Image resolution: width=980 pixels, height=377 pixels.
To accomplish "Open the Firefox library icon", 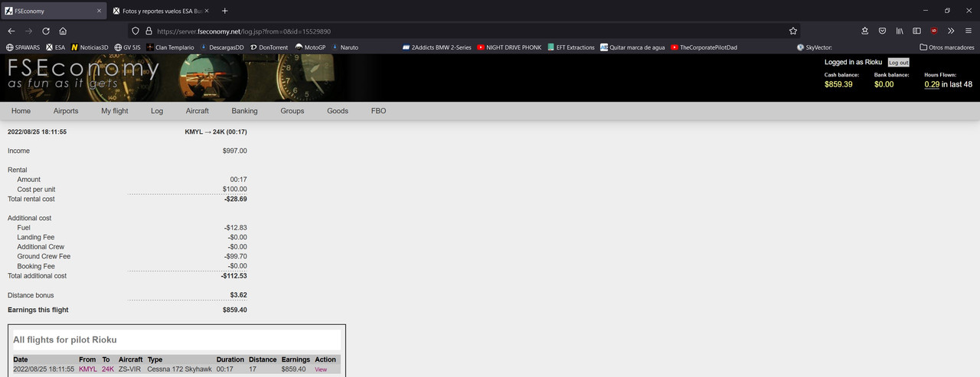I will (x=900, y=31).
